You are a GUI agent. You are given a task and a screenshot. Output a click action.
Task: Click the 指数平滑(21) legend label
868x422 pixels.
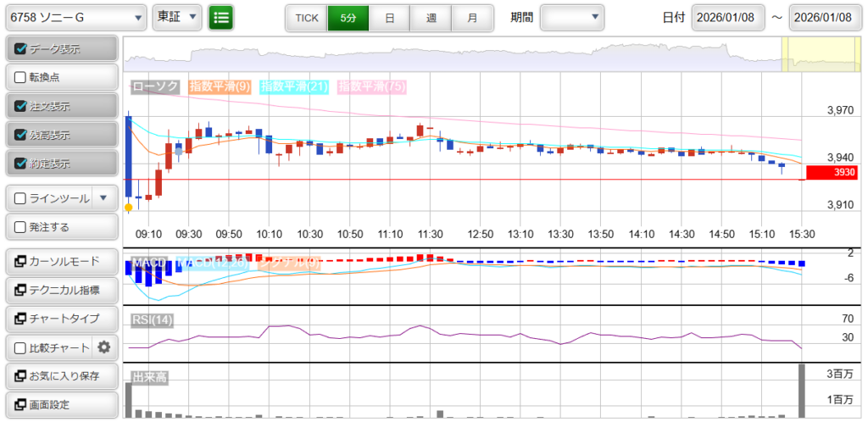click(293, 86)
